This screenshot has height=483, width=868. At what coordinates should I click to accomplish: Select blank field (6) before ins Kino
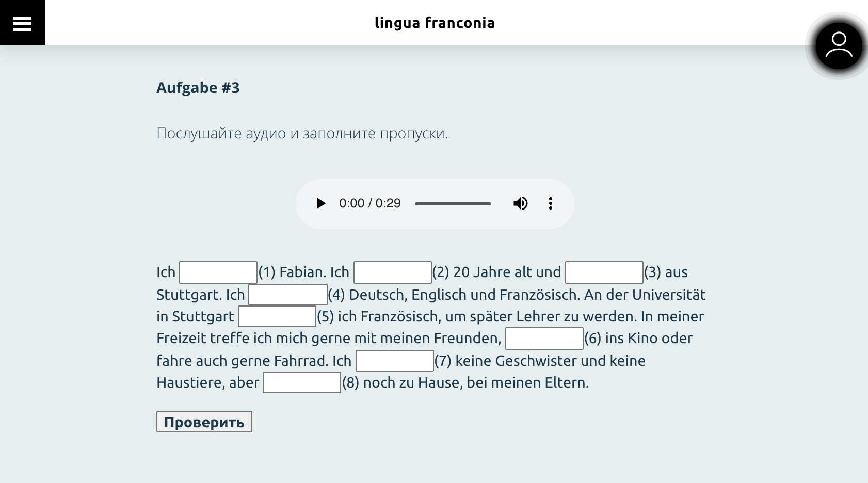tap(544, 339)
